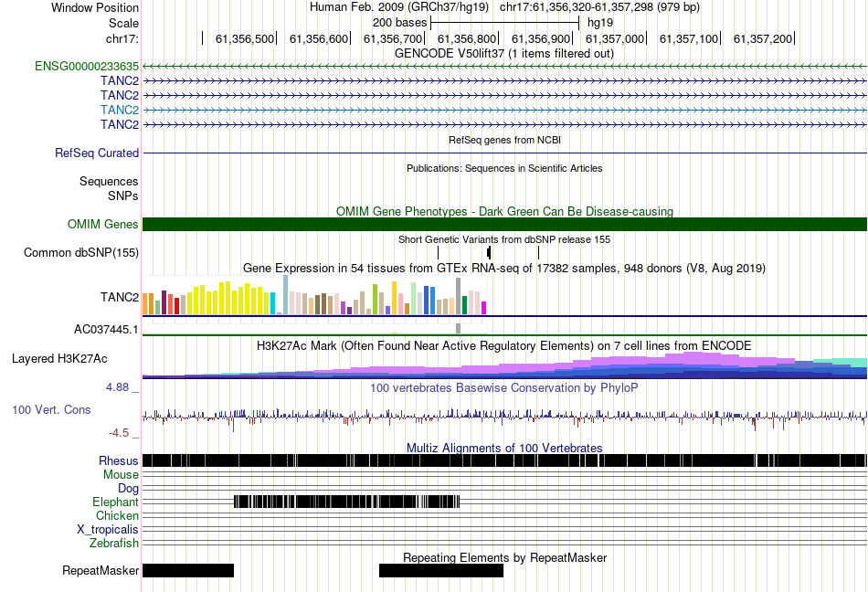Click the left RepeatMasker black block
This screenshot has height=592, width=868.
[x=188, y=570]
